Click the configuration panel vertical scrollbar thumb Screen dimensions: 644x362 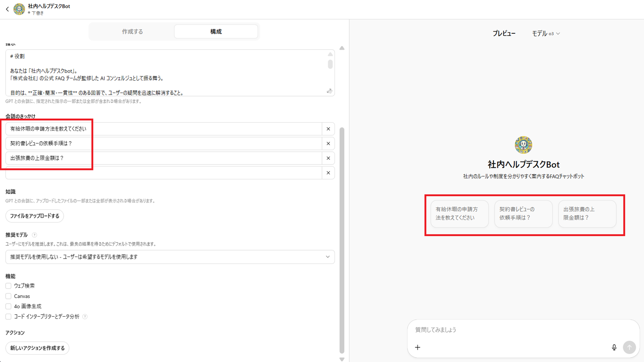pos(342,240)
